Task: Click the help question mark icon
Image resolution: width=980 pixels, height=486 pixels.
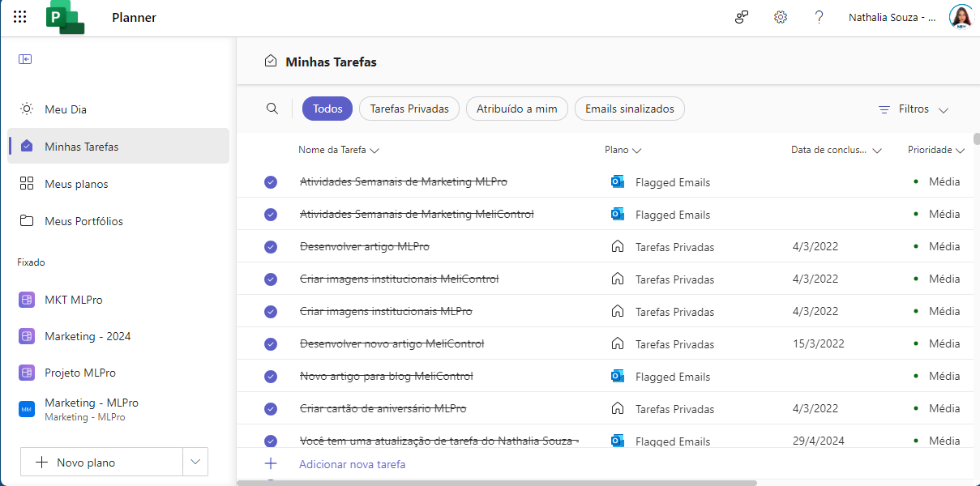Action: click(x=820, y=17)
